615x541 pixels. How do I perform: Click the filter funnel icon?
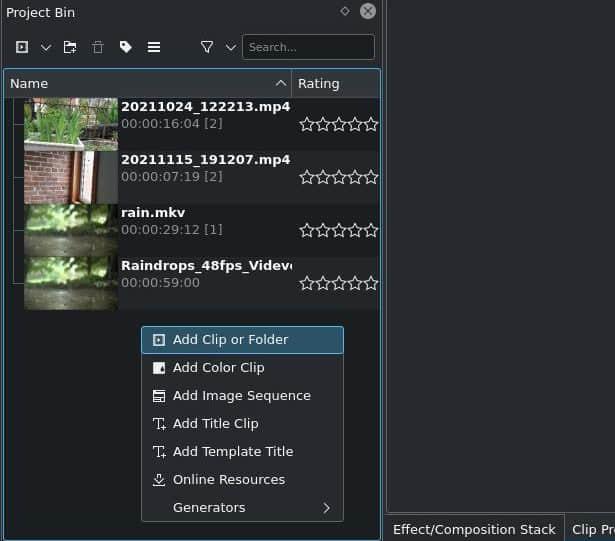point(207,47)
